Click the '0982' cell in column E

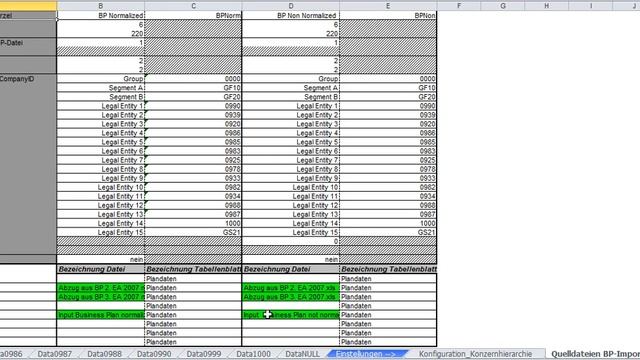point(388,187)
